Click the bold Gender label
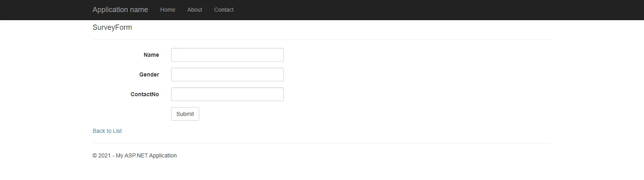644x180 pixels. 149,74
